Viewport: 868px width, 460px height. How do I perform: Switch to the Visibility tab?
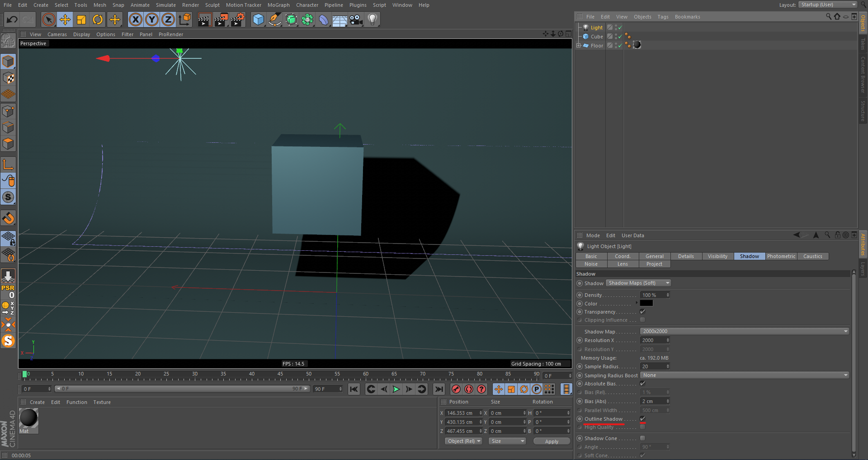[x=717, y=256]
